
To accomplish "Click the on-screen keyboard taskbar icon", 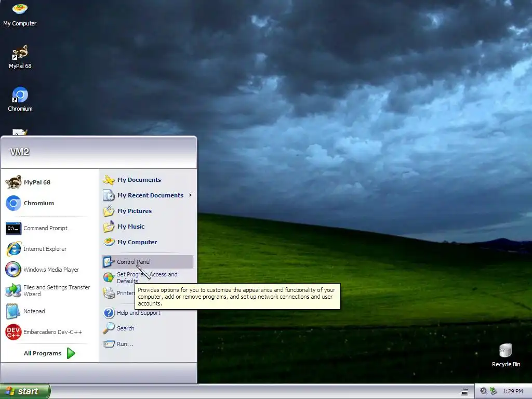I will point(464,392).
